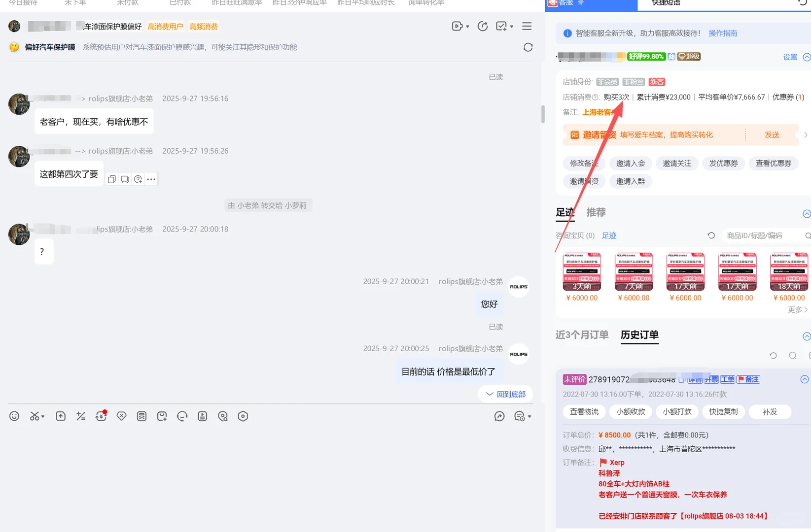This screenshot has width=811, height=532.
Task: Switch to the 推荐 tab
Action: point(596,212)
